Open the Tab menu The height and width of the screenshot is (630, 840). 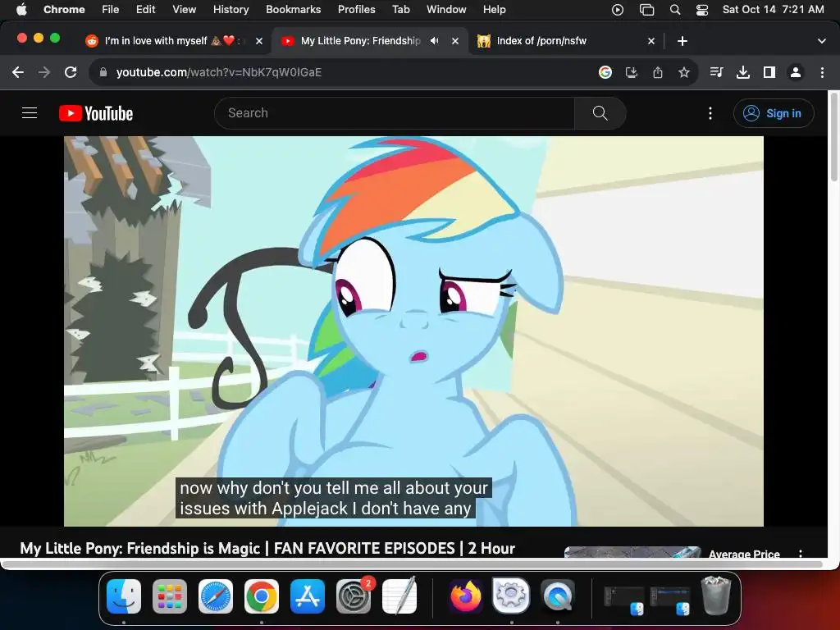click(x=400, y=9)
